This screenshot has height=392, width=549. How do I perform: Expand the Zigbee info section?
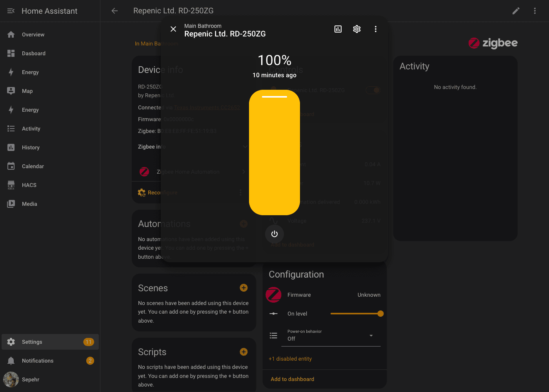pos(193,147)
